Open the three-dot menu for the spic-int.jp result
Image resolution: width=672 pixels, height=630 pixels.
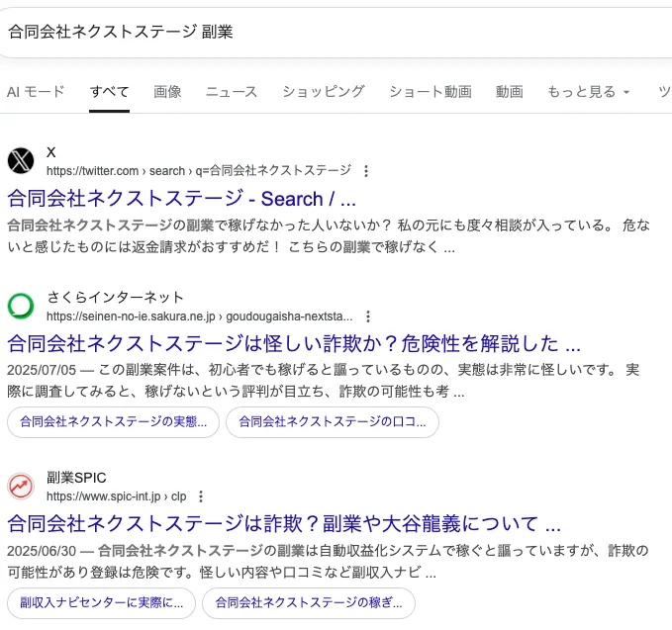201,496
